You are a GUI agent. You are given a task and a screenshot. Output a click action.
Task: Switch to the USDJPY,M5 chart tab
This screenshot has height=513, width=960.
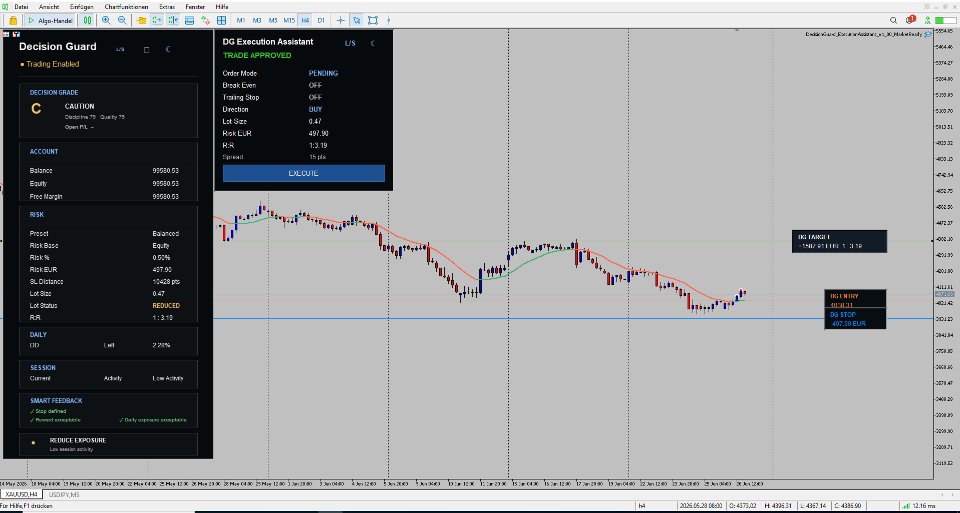click(x=64, y=494)
